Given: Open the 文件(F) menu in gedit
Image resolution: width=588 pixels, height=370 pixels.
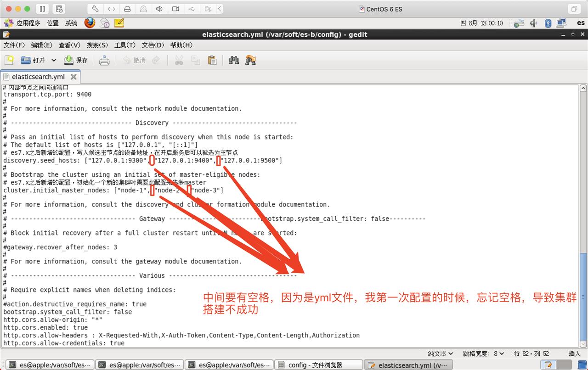Looking at the screenshot, I should pyautogui.click(x=14, y=45).
